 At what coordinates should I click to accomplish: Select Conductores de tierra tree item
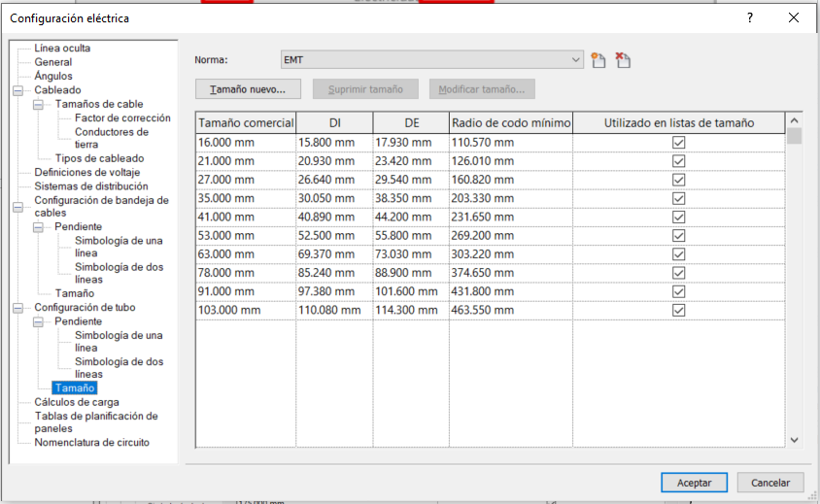112,138
